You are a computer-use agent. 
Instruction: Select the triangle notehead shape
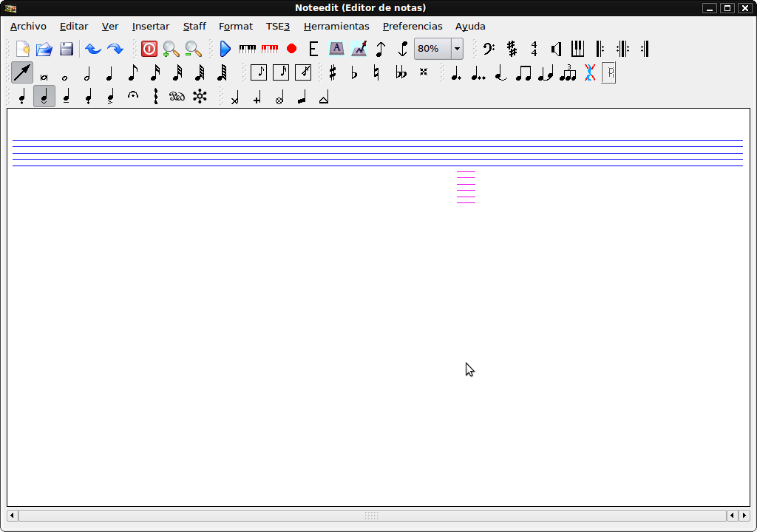(324, 97)
